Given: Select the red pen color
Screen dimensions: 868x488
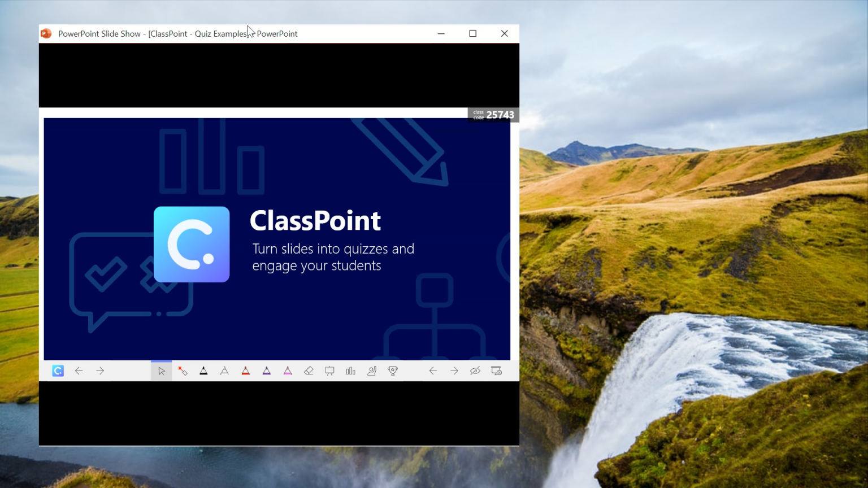Looking at the screenshot, I should pos(245,371).
